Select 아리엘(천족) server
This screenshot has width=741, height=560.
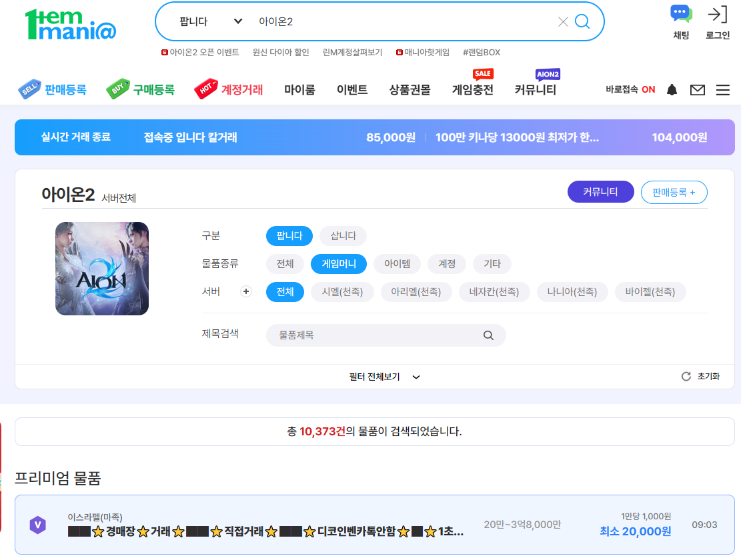click(416, 292)
